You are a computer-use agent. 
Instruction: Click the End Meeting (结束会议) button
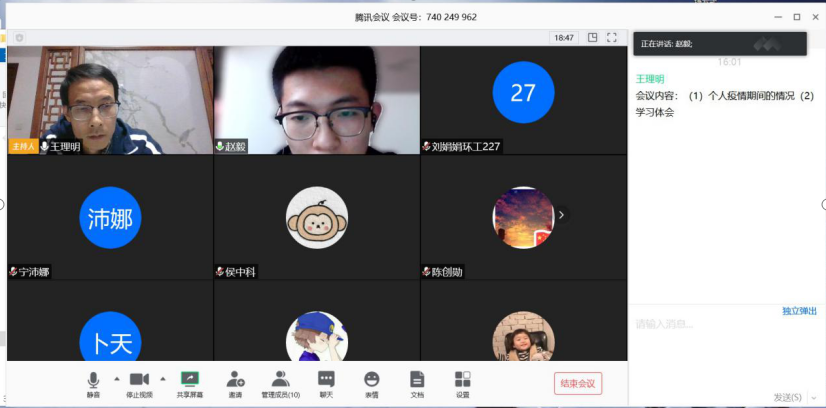pos(578,383)
